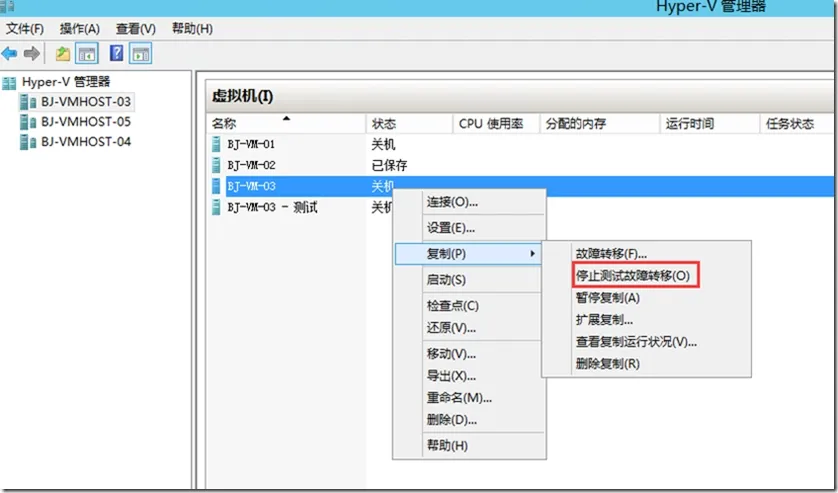Sort by the CPU 使用率 column header
This screenshot has width=838, height=493.
[496, 124]
